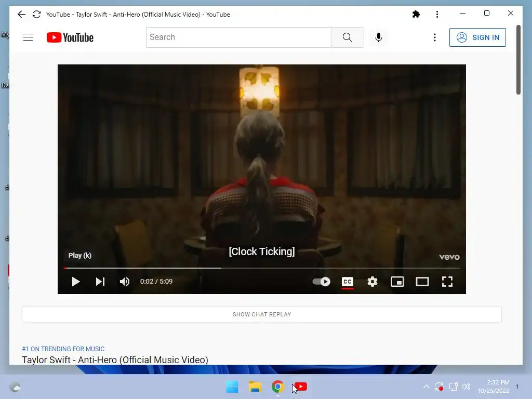Switch to theater mode
This screenshot has height=399, width=532.
click(422, 282)
